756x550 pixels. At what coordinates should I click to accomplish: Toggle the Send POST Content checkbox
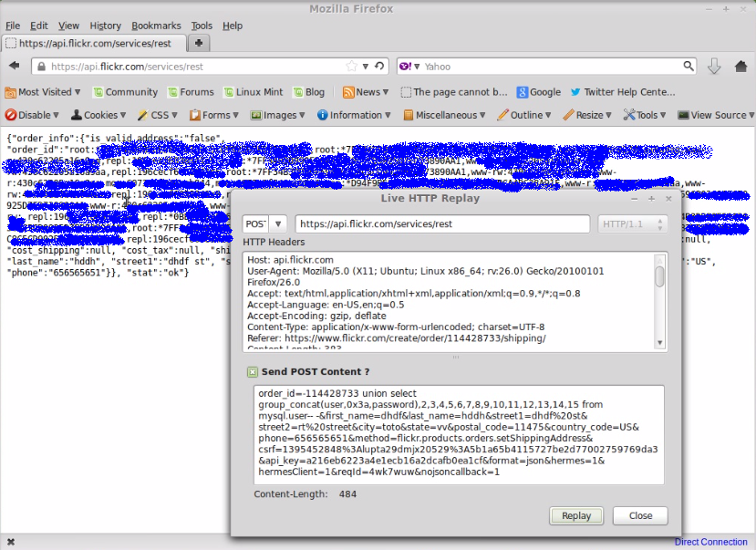click(253, 371)
